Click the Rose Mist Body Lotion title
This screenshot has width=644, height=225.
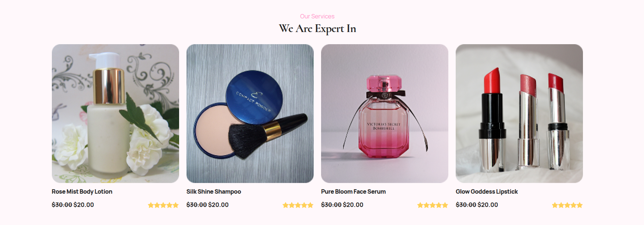point(82,191)
